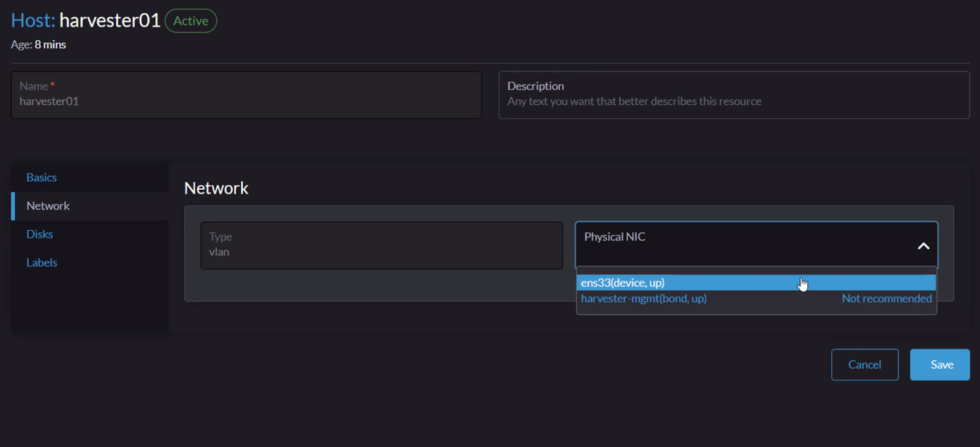Image resolution: width=980 pixels, height=447 pixels.
Task: Collapse the Physical NIC dropdown chevron
Action: (923, 246)
